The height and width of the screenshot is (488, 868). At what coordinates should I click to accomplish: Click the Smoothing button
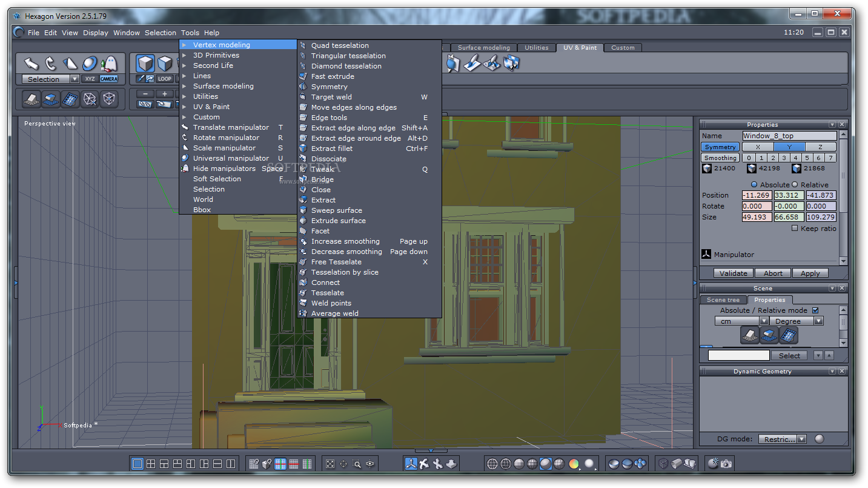coord(720,158)
